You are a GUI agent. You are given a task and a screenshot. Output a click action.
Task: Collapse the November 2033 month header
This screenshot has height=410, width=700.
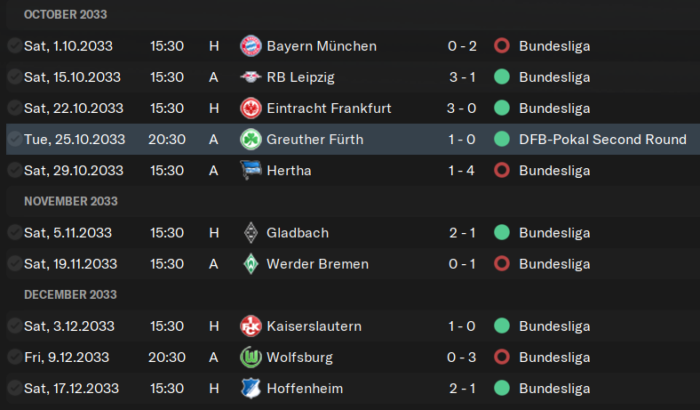click(x=71, y=201)
